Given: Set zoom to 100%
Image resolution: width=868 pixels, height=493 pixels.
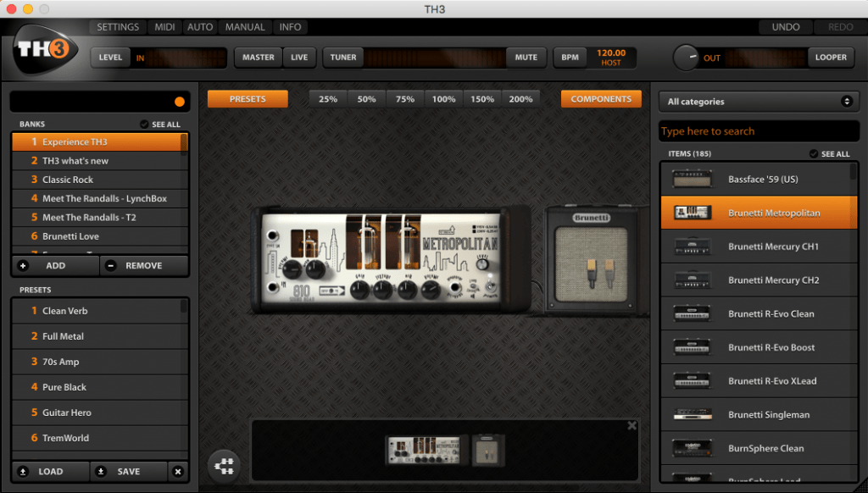Looking at the screenshot, I should tap(443, 99).
